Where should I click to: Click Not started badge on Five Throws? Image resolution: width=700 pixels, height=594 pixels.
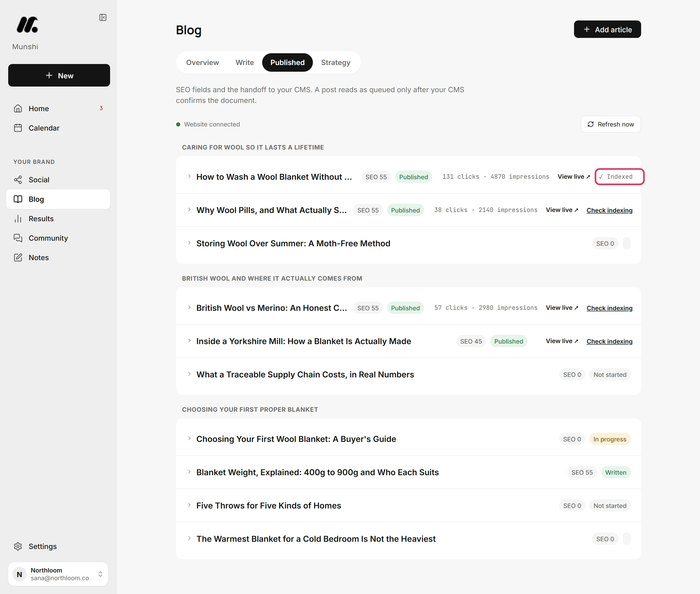pyautogui.click(x=610, y=506)
